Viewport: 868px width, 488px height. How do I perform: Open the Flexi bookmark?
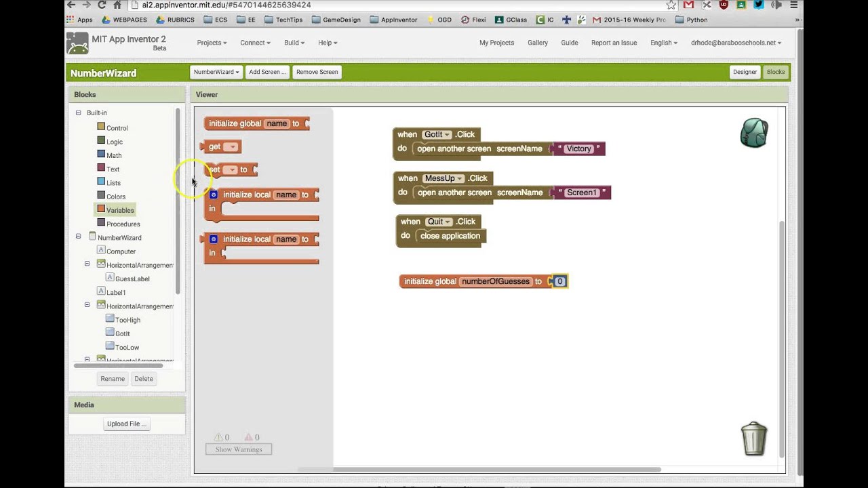point(473,20)
